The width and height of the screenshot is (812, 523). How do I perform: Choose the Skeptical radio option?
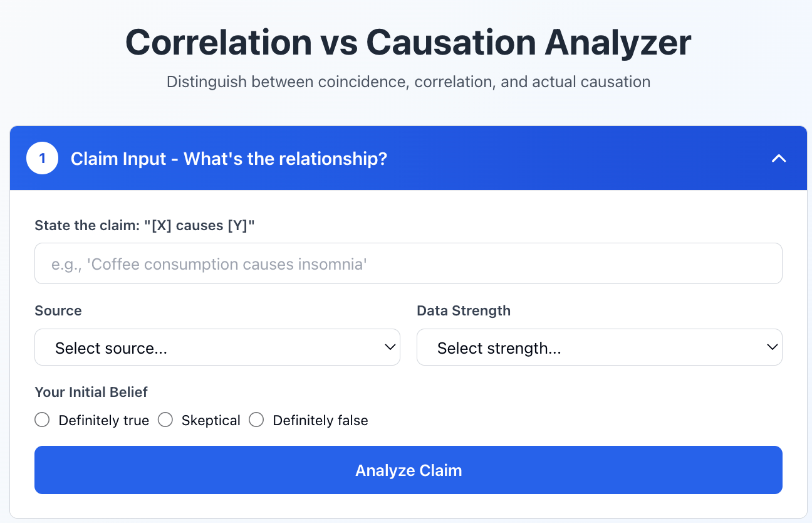165,420
